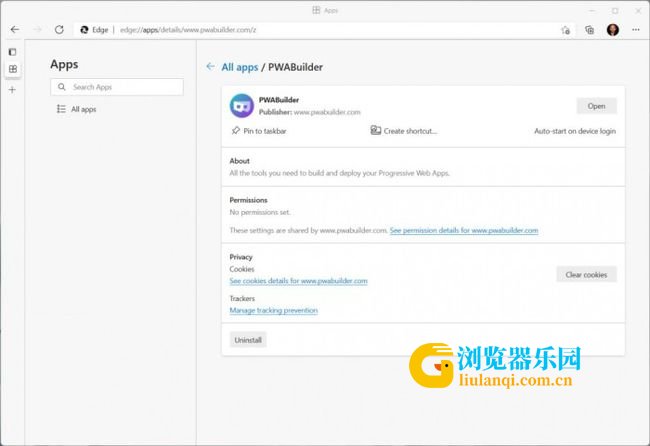Click the browser forward arrow
Viewport: 650px width, 446px height.
(x=37, y=29)
